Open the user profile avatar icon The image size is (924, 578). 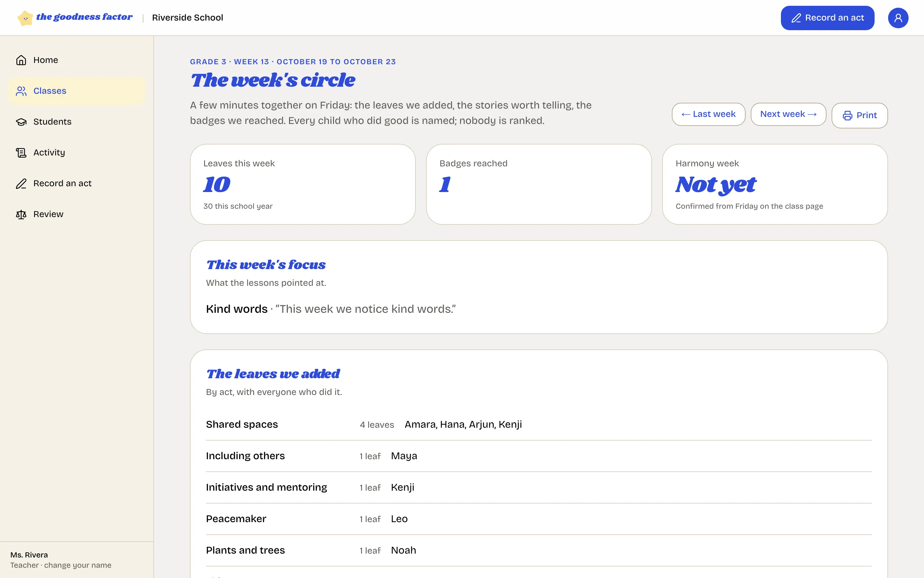pos(898,18)
